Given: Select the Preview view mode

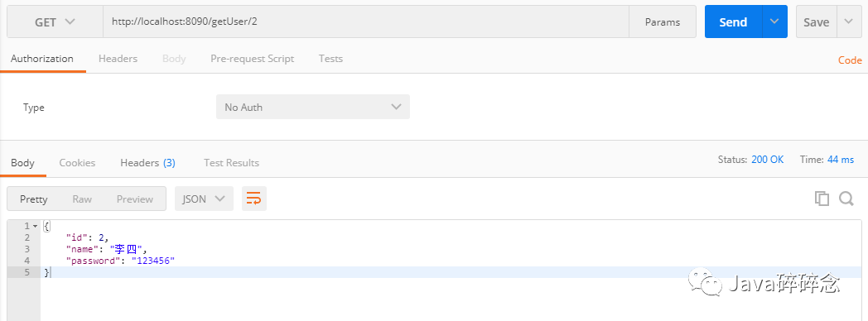Looking at the screenshot, I should point(134,199).
